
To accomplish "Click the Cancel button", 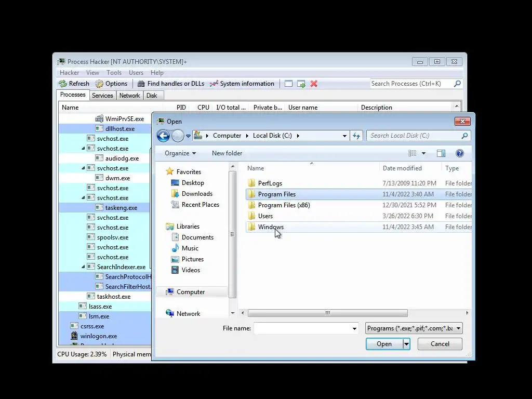I will coord(440,344).
